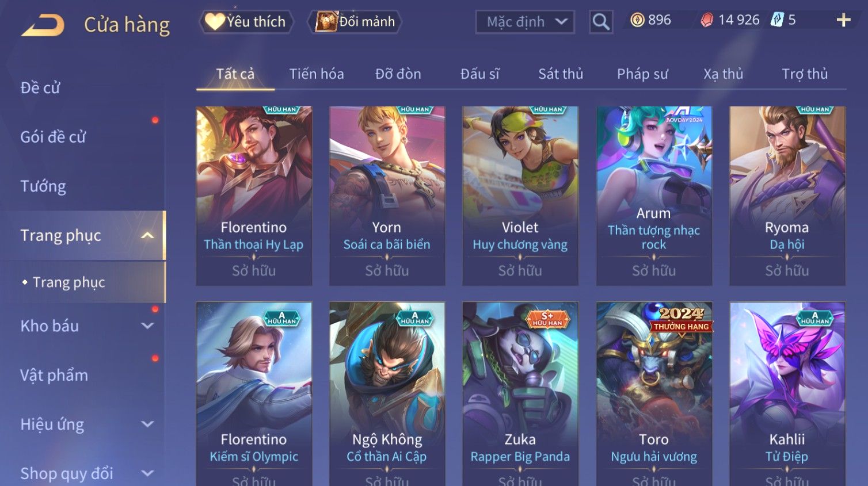
Task: Open the Mặc định sort dropdown
Action: [525, 22]
